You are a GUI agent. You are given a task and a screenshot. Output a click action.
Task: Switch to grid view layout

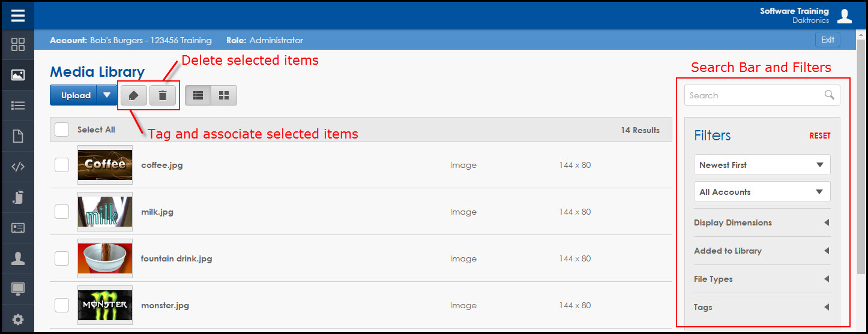point(224,95)
